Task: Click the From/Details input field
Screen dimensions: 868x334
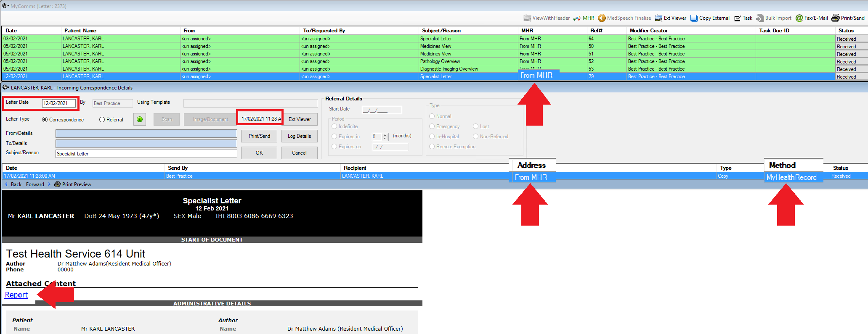Action: click(146, 134)
